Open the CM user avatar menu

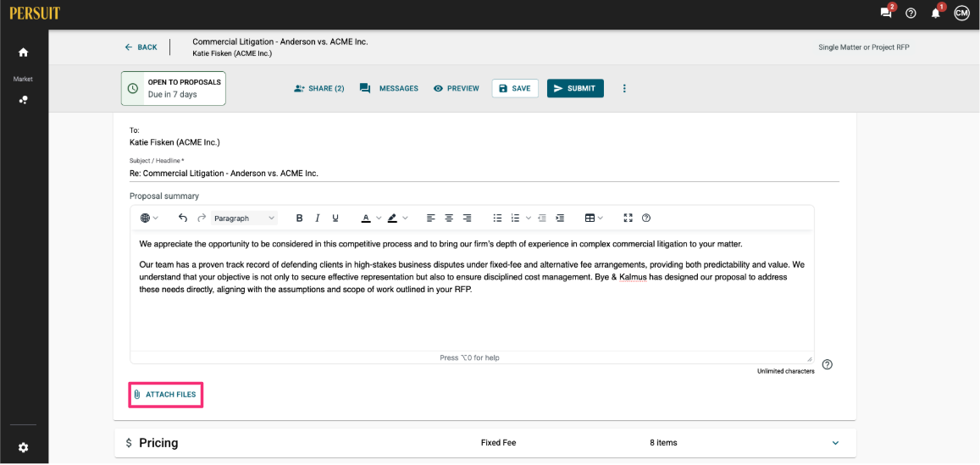pyautogui.click(x=961, y=13)
